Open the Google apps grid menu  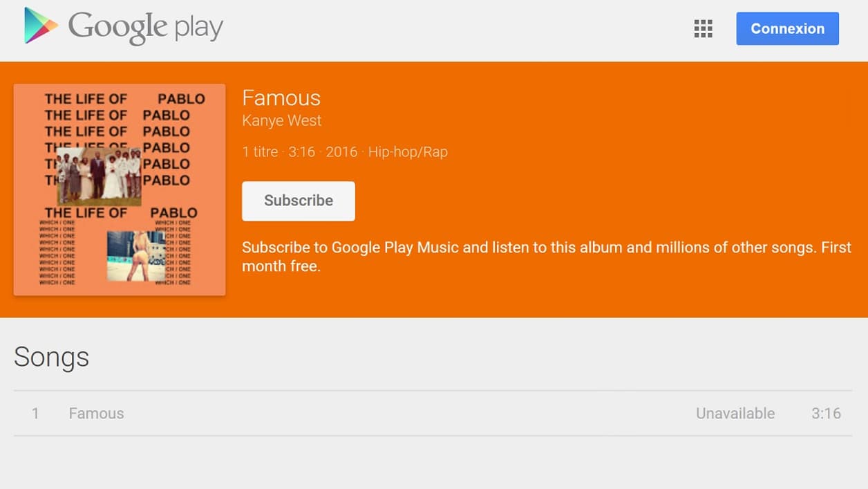[x=703, y=28]
